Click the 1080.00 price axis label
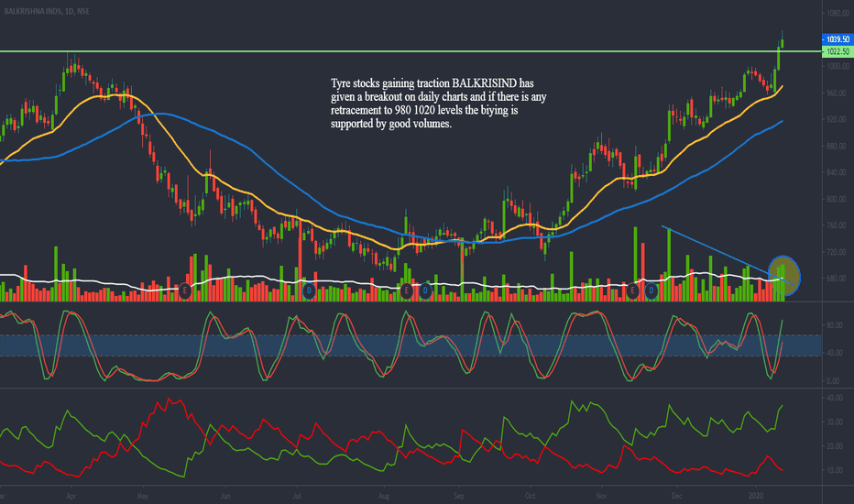Image resolution: width=854 pixels, height=504 pixels. point(838,13)
